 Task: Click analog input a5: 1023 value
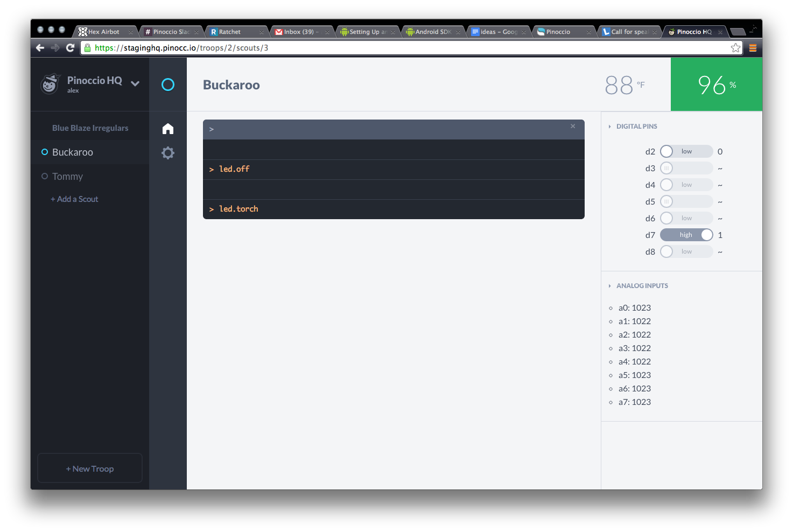pyautogui.click(x=635, y=375)
